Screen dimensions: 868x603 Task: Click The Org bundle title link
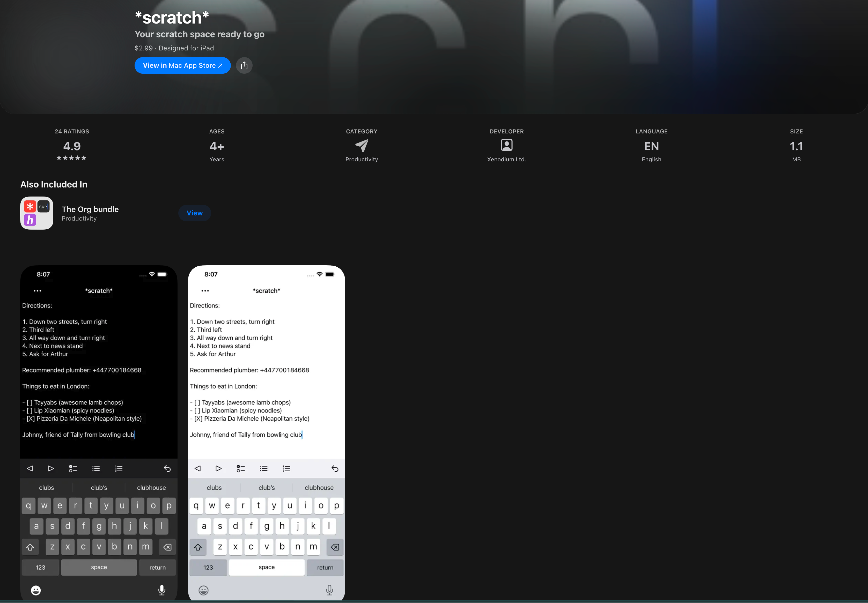click(90, 209)
